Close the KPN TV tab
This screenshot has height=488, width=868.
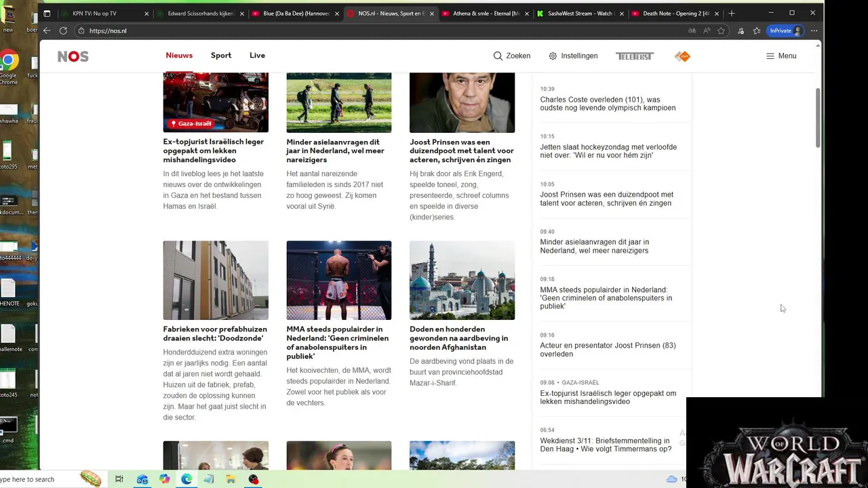tap(147, 14)
